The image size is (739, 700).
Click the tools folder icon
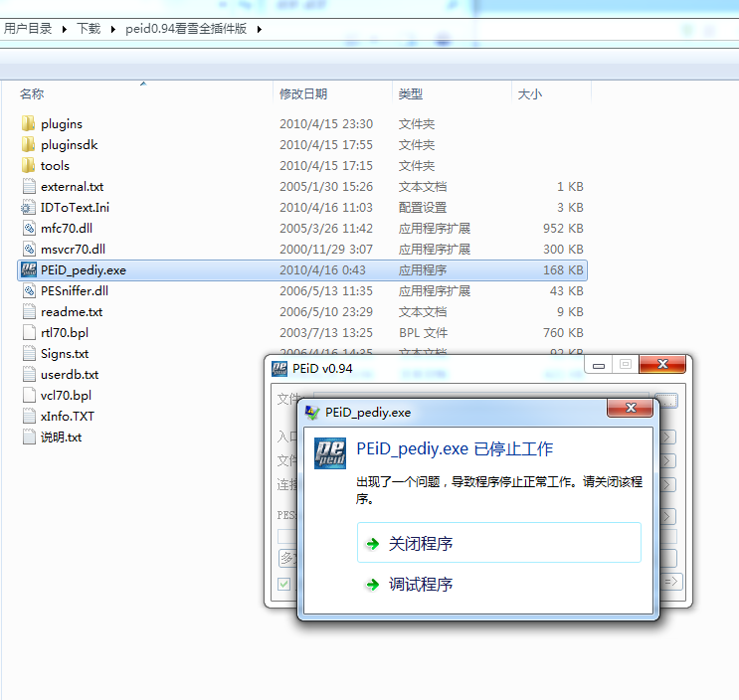click(28, 165)
